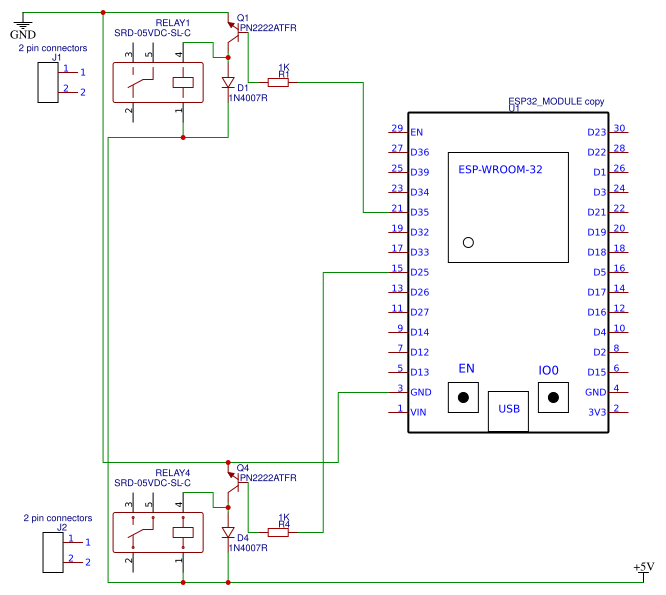Image resolution: width=666 pixels, height=595 pixels.
Task: Click the D14 pin label
Action: click(420, 332)
